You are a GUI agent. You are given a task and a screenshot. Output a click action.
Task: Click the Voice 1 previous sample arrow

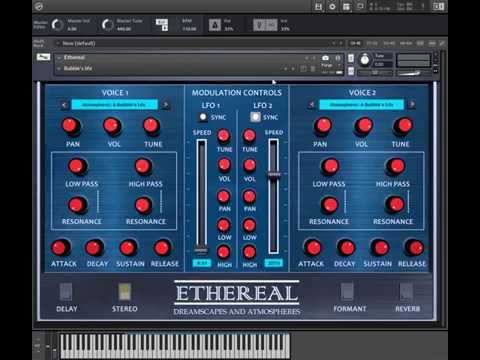[64, 105]
